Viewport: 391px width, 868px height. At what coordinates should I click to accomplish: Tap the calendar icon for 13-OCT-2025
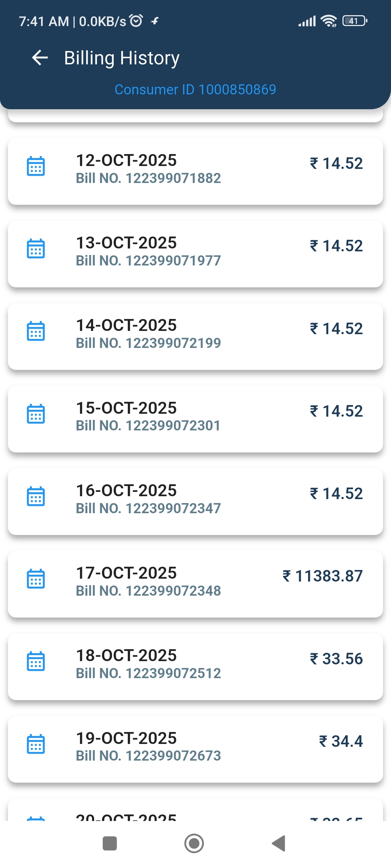tap(36, 249)
